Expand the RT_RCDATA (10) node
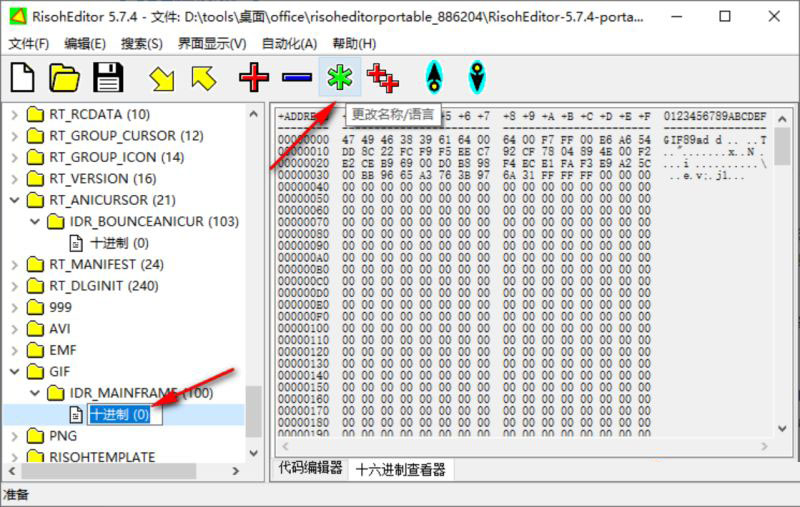Image resolution: width=800 pixels, height=507 pixels. point(14,114)
